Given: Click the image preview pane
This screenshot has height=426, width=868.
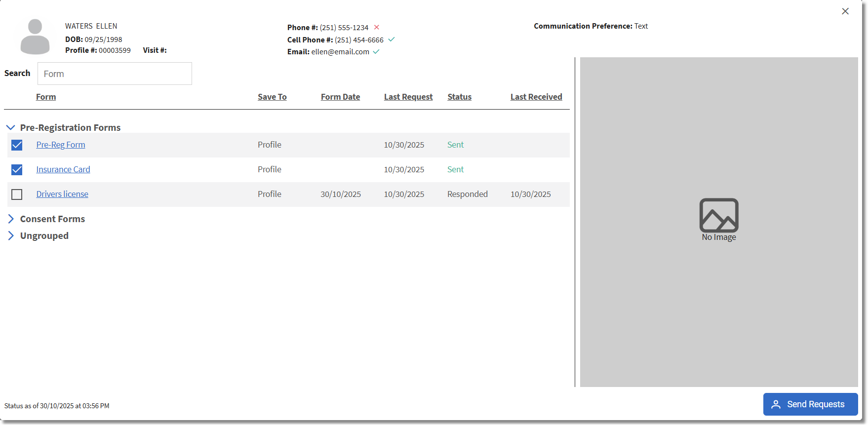Looking at the screenshot, I should click(x=719, y=222).
